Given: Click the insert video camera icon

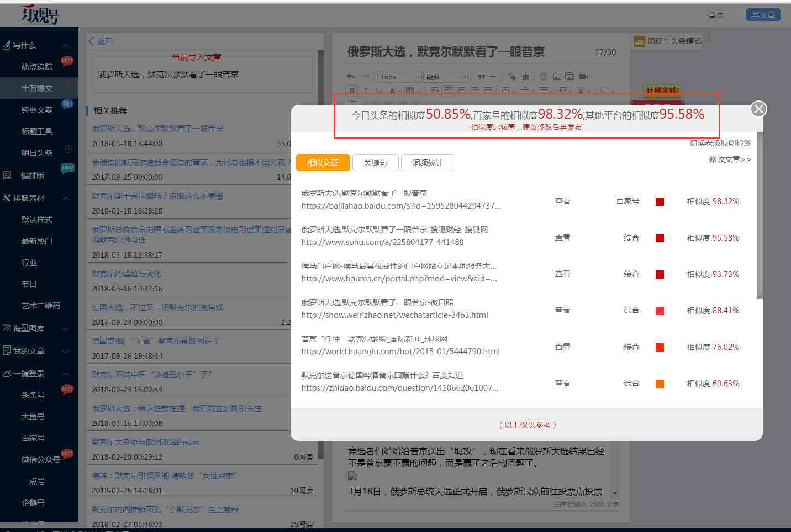Looking at the screenshot, I should tap(583, 76).
